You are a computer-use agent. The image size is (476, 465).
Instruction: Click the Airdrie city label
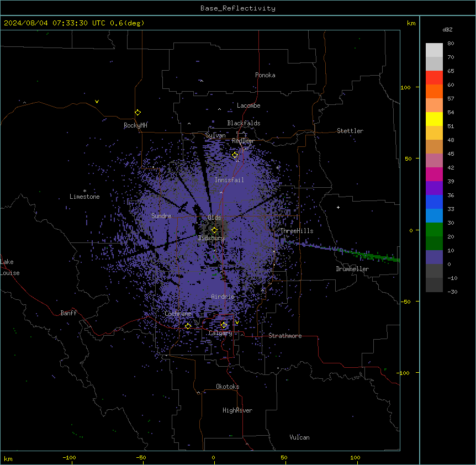click(x=223, y=297)
